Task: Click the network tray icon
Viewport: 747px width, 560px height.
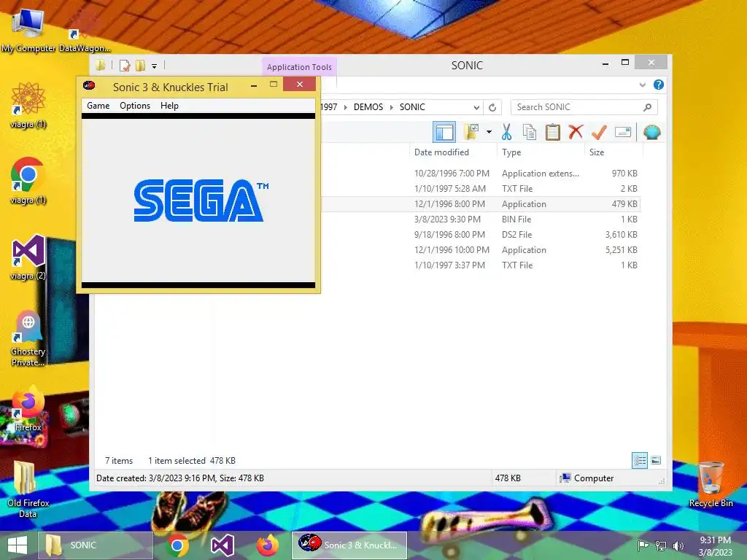Action: point(661,545)
